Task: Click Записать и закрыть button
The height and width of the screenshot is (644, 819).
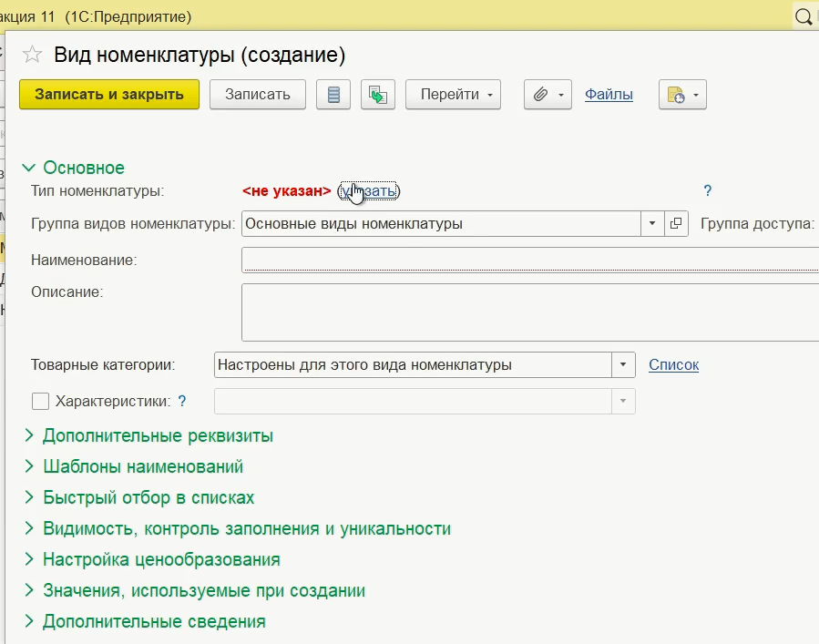Action: pyautogui.click(x=109, y=95)
